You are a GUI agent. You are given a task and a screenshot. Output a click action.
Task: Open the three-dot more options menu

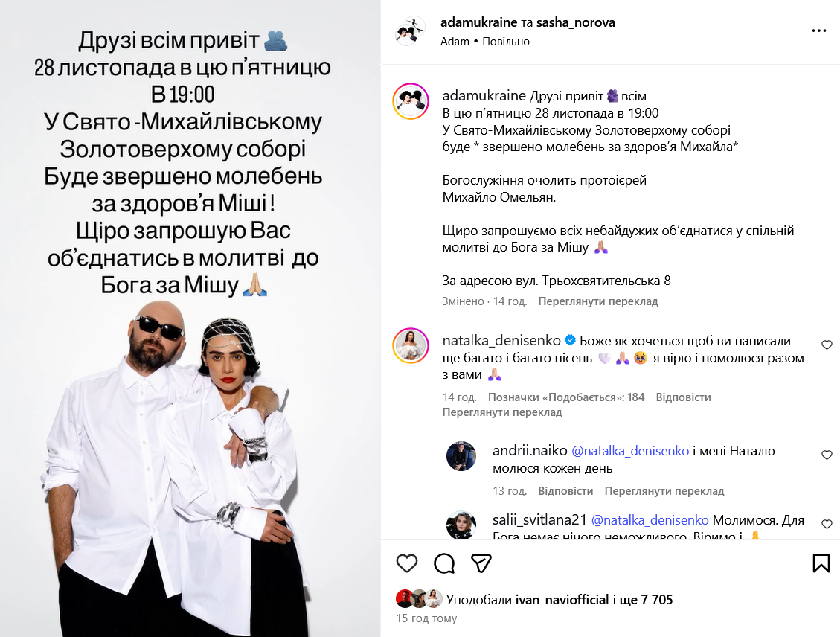pos(818,31)
